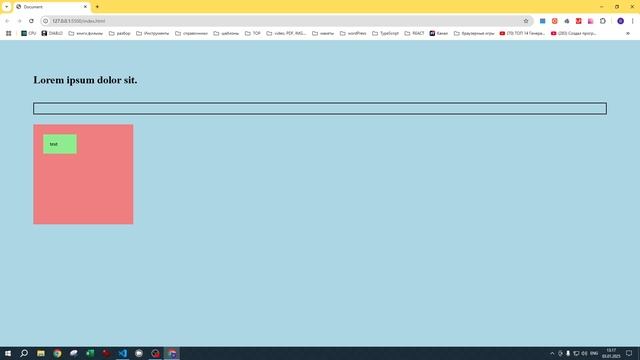The width and height of the screenshot is (640, 360).
Task: Click the green test box
Action: tap(60, 144)
